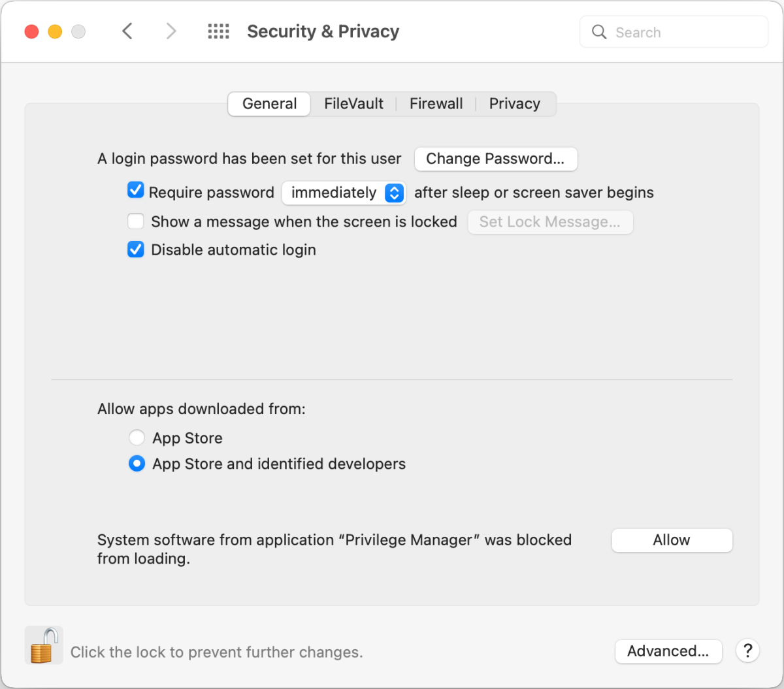The height and width of the screenshot is (689, 784).
Task: Toggle Disable automatic login checkbox
Action: click(x=136, y=249)
